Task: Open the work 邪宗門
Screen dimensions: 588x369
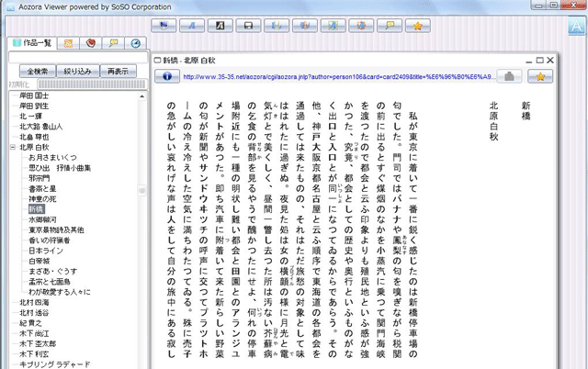Action: (39, 178)
